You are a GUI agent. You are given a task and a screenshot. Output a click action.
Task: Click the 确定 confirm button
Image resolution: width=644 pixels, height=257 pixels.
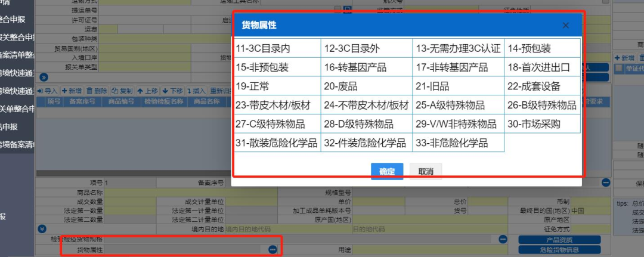coord(387,171)
